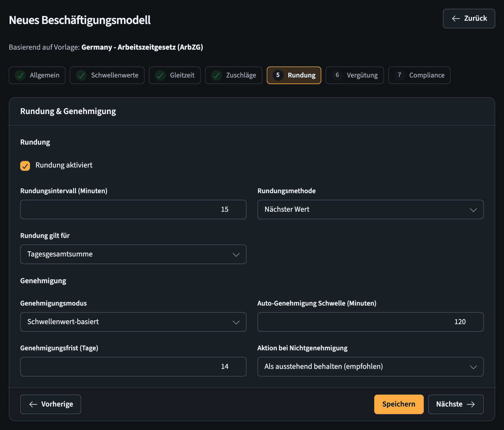Open the Allgemein step tab

tap(37, 75)
